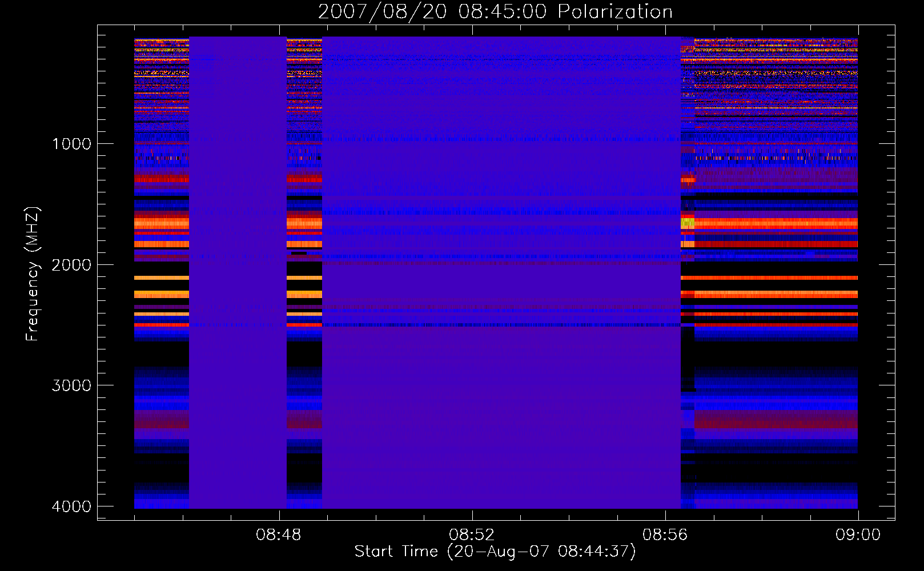Screen dimensions: 924x571
Task: Click the 08:52 time tick label
Action: click(x=472, y=535)
